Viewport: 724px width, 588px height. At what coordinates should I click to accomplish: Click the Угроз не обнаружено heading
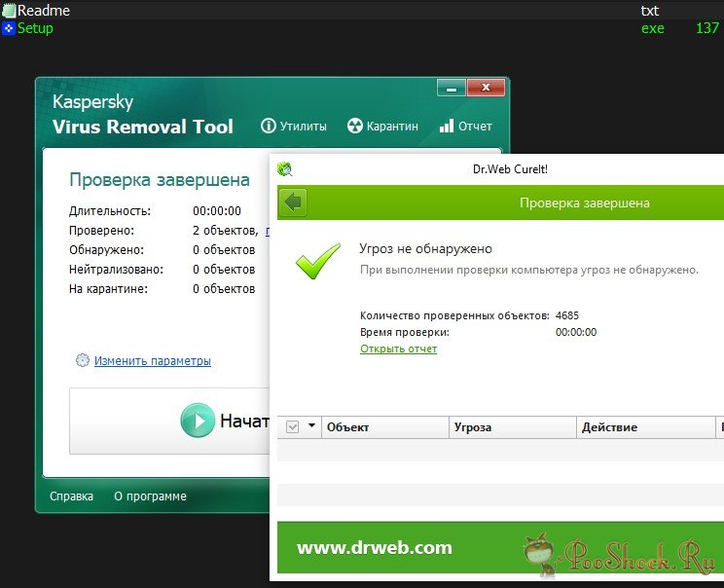[425, 249]
